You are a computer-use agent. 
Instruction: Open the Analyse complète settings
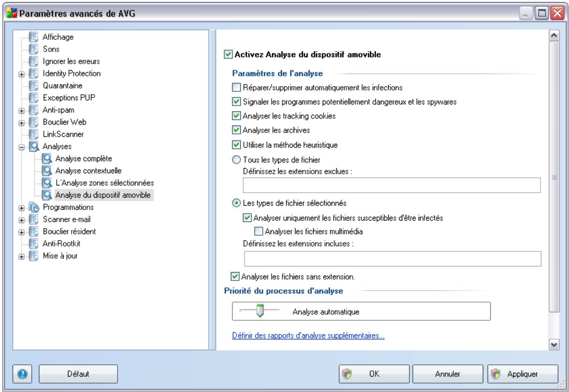(84, 158)
